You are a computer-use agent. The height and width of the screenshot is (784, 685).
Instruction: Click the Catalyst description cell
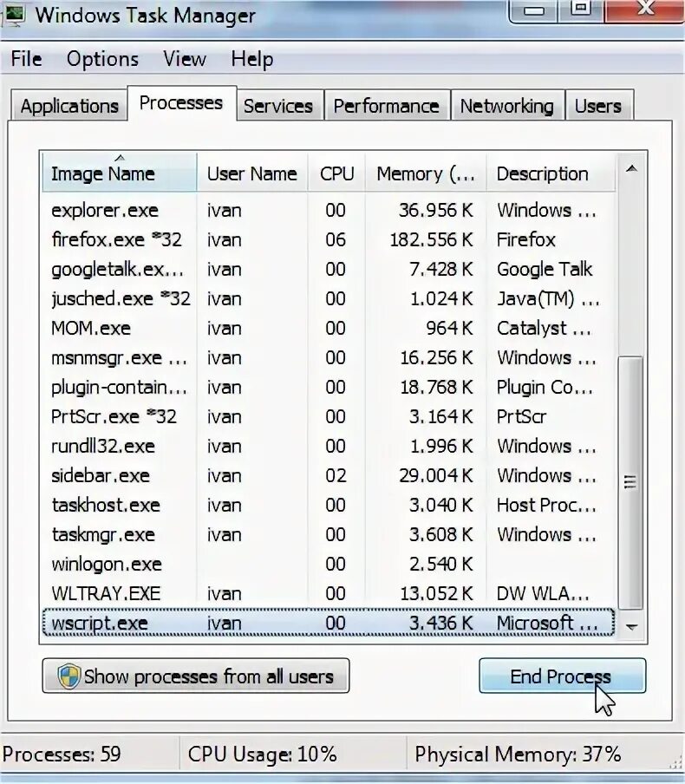544,329
